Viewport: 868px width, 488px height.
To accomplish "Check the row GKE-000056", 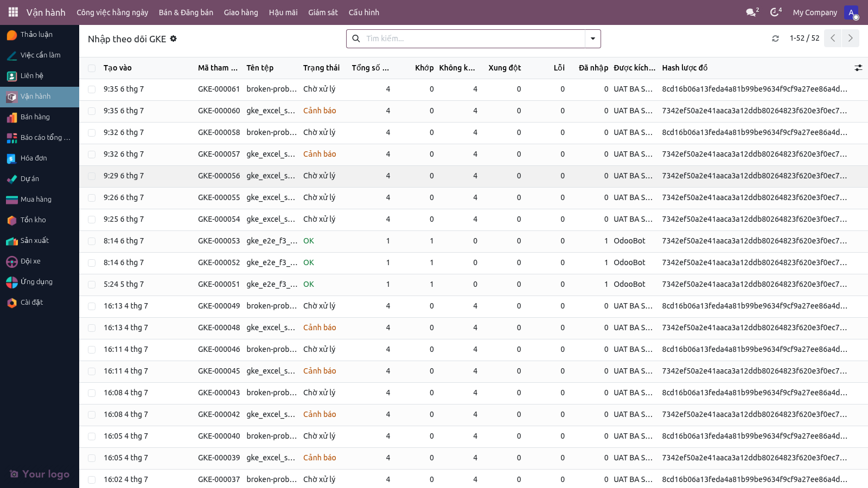I will click(92, 176).
